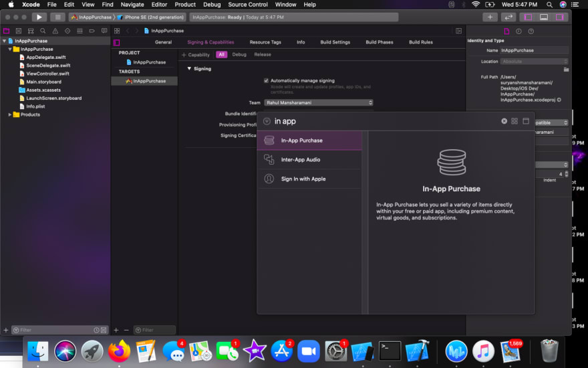
Task: Select Info.plist file
Action: coord(35,106)
